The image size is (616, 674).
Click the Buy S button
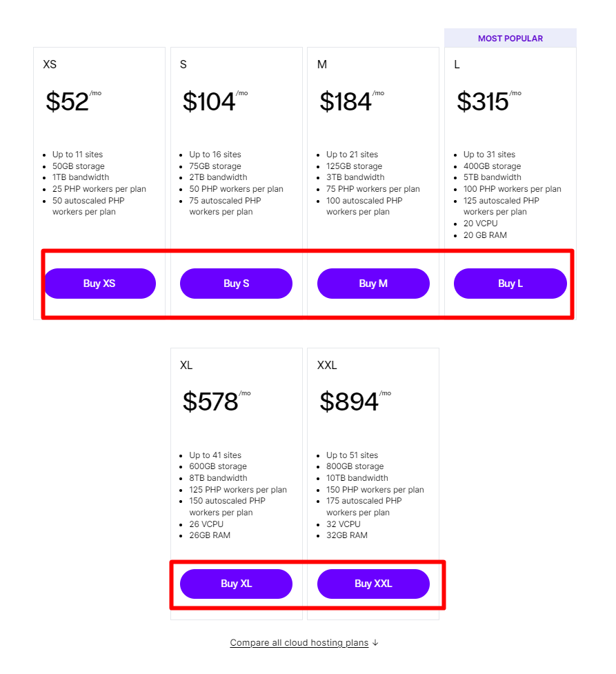pyautogui.click(x=236, y=284)
